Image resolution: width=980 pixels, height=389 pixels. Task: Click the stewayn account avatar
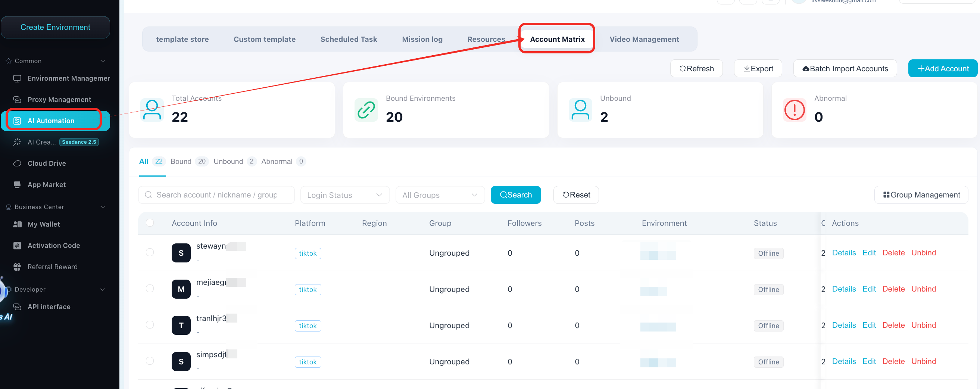[x=181, y=253]
